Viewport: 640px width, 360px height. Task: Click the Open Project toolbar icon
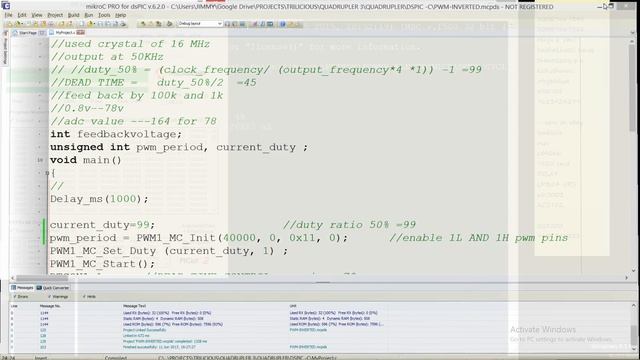(18, 24)
